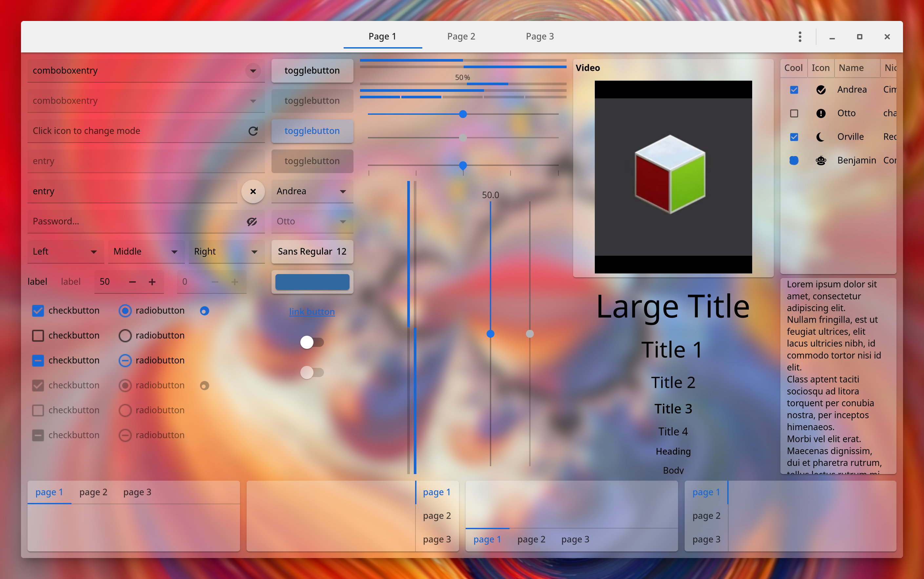Open the Andrea combo box
The width and height of the screenshot is (924, 579).
coord(312,191)
